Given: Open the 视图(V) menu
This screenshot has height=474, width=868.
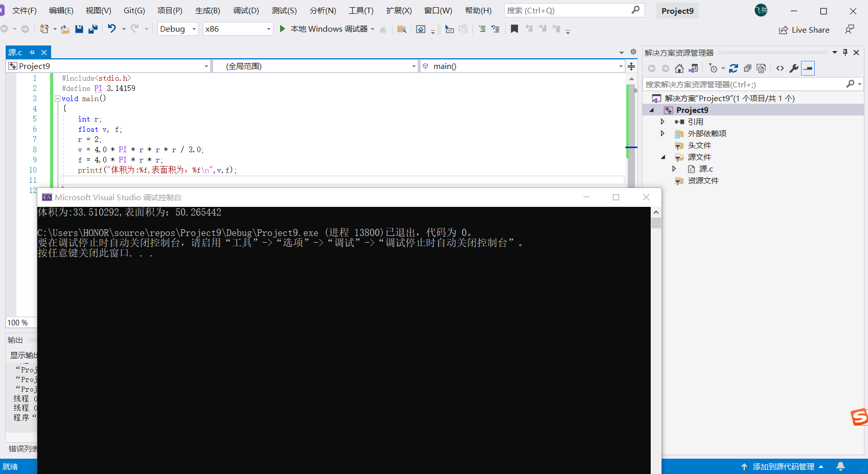Looking at the screenshot, I should [99, 11].
